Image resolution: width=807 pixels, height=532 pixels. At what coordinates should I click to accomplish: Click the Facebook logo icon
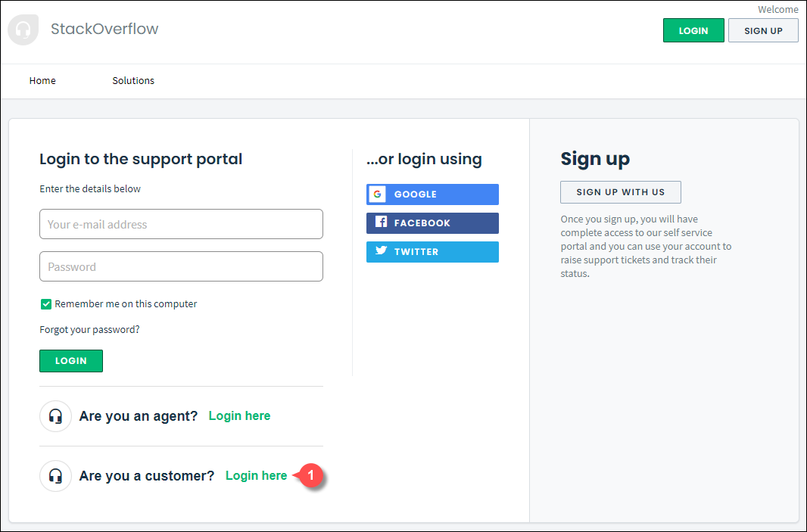coord(381,222)
